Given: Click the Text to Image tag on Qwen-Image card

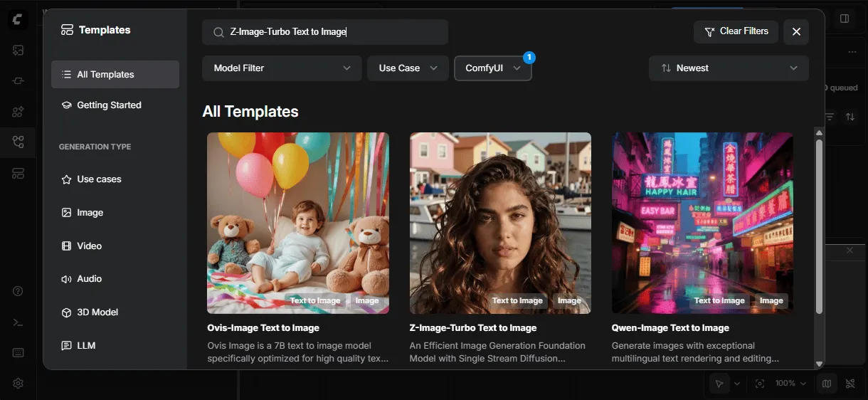Looking at the screenshot, I should pyautogui.click(x=719, y=300).
